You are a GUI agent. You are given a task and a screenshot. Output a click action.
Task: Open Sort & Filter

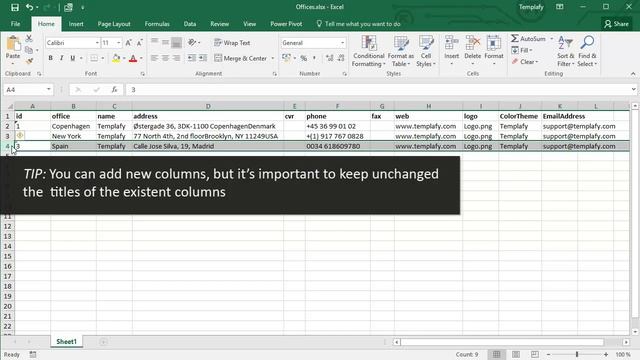tap(565, 51)
